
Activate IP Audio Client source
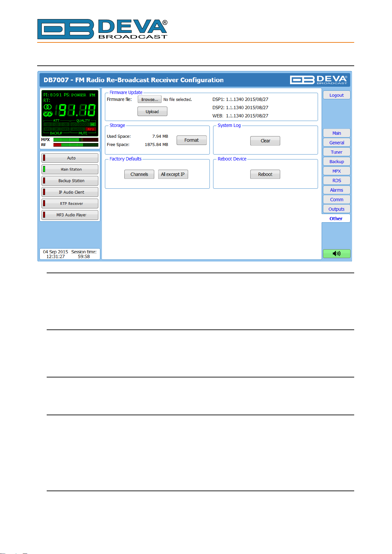click(x=70, y=192)
